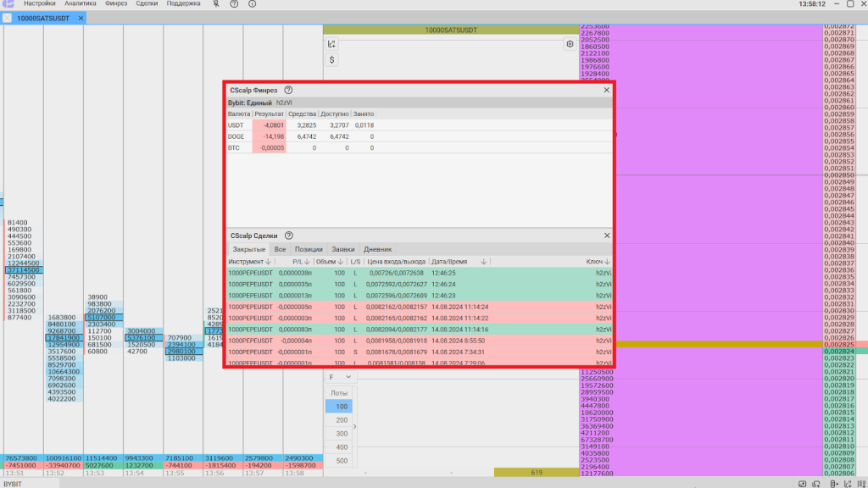Open the order book settings gear icon
The width and height of the screenshot is (868, 488).
570,44
